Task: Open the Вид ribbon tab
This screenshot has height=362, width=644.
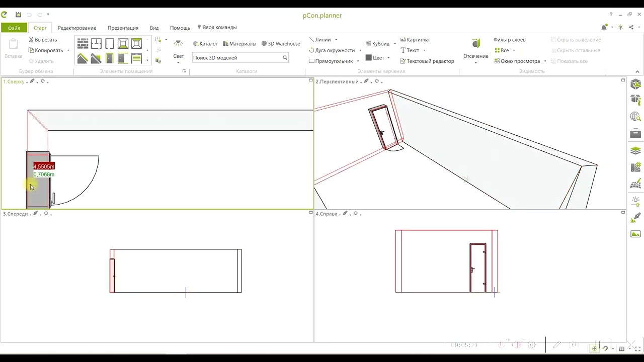Action: pyautogui.click(x=154, y=28)
